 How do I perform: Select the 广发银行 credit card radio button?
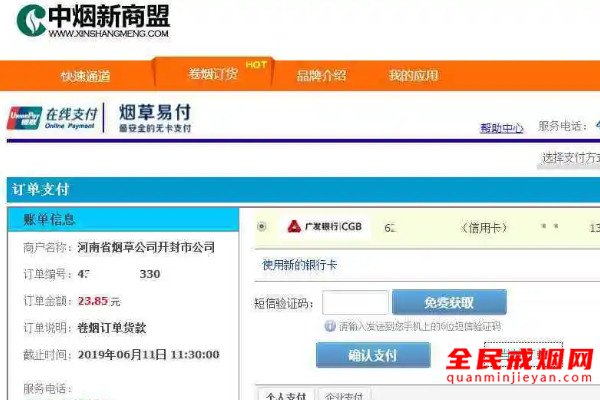click(261, 227)
